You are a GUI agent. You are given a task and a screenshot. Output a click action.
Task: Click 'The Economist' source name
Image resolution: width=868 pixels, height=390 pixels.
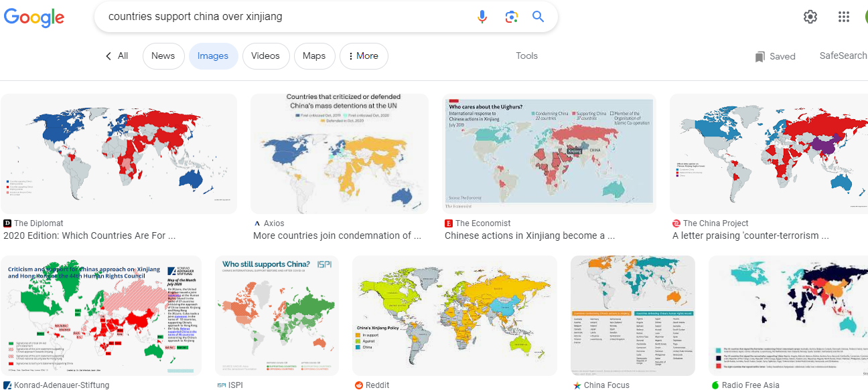tap(483, 223)
